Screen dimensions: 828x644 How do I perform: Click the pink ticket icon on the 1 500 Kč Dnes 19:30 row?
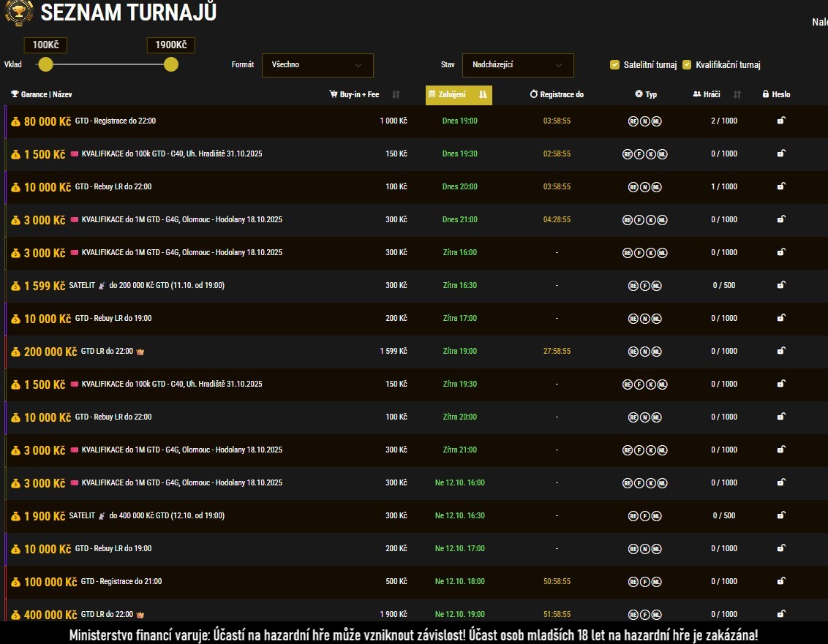pos(74,154)
